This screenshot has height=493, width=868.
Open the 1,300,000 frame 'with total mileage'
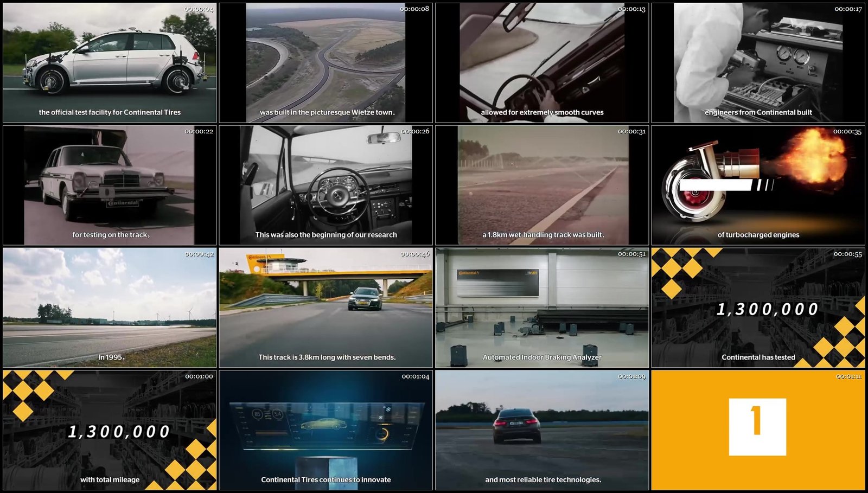(x=110, y=430)
